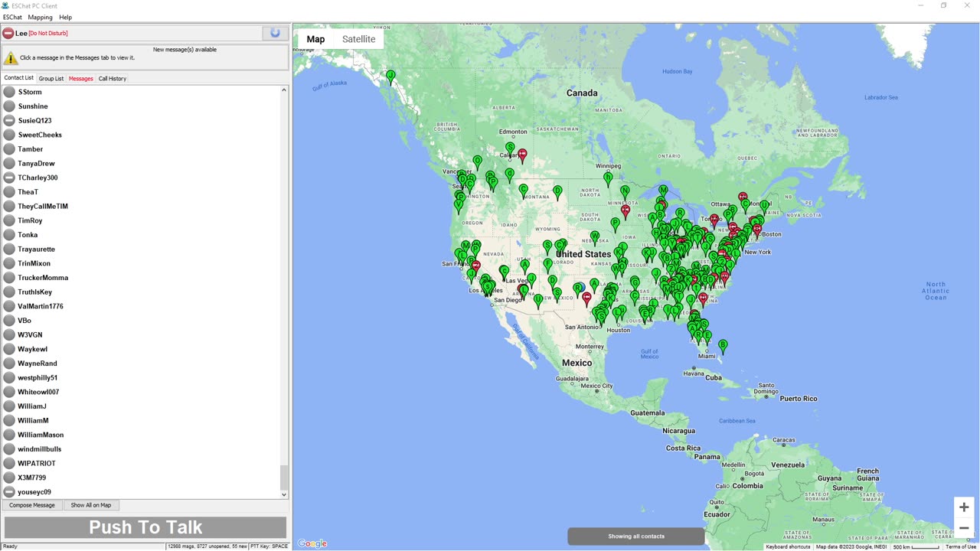Open the Keyboard shortcuts link on map
The image size is (980, 551).
coord(788,546)
